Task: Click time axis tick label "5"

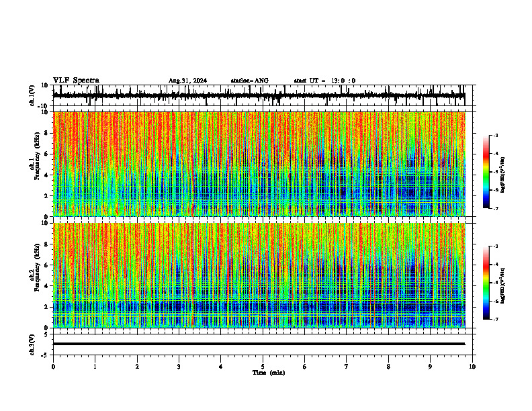Action: 263,367
